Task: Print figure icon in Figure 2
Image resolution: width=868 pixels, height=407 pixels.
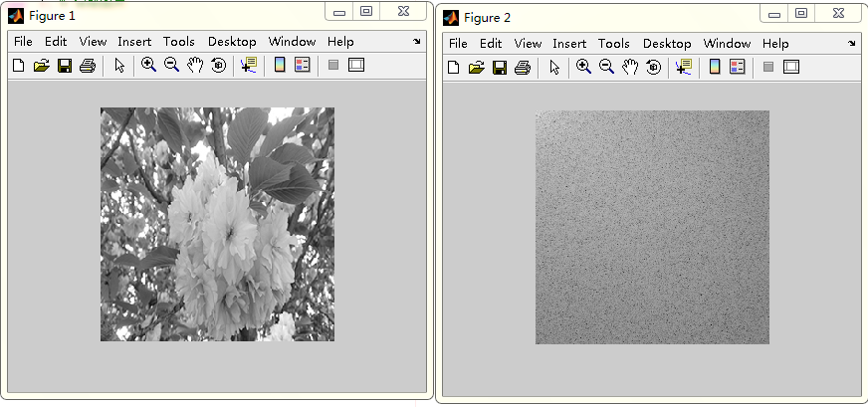Action: pos(523,68)
